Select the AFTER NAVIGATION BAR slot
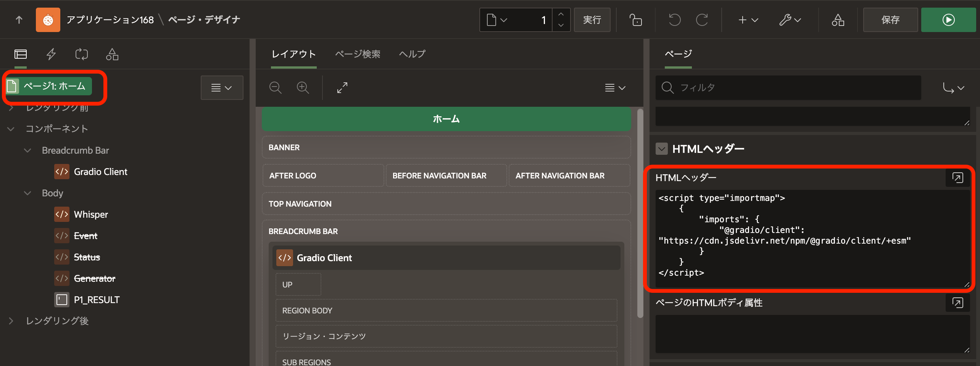980x366 pixels. tap(569, 176)
